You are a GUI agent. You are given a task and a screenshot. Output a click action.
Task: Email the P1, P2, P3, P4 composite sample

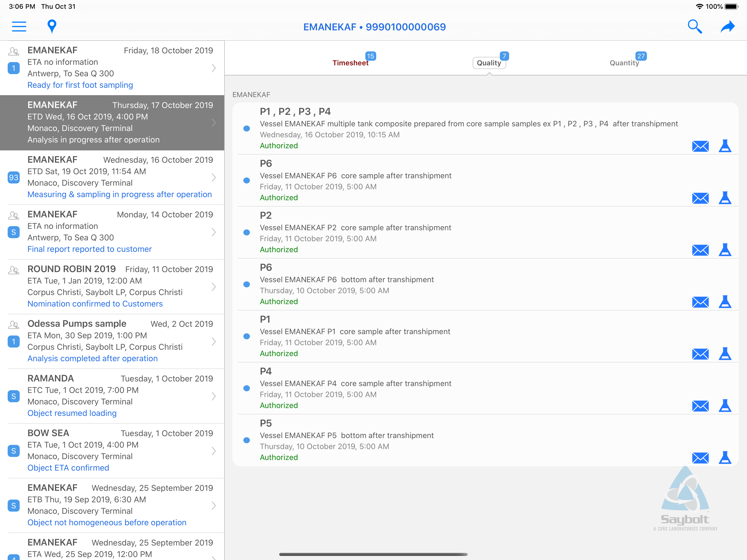[700, 146]
